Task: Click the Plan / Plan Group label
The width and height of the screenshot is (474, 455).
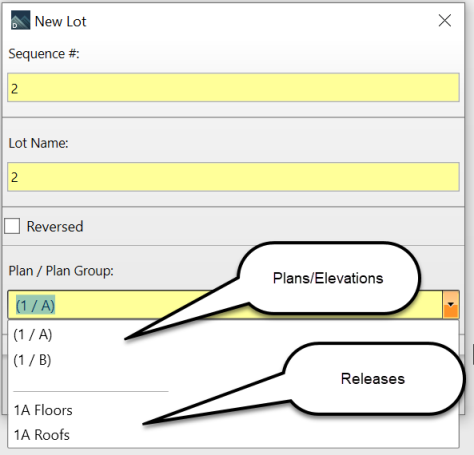Action: [x=61, y=271]
